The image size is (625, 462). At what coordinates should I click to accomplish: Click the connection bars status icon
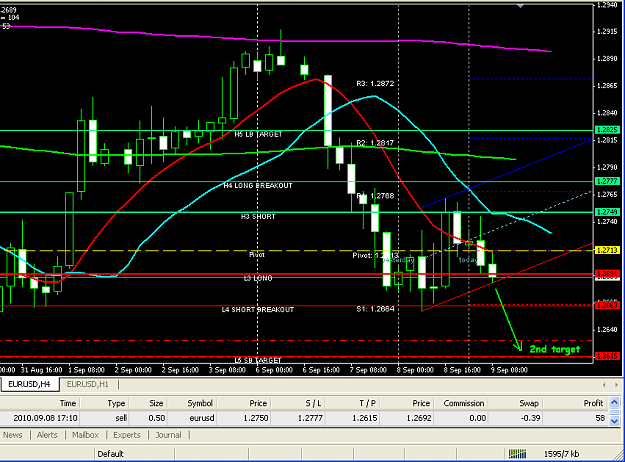click(517, 454)
